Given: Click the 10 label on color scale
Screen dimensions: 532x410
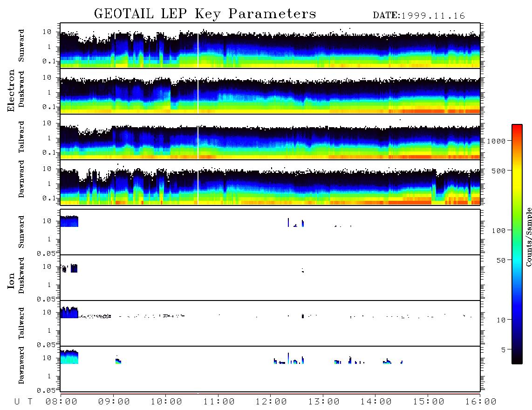Looking at the screenshot, I should pyautogui.click(x=501, y=320).
